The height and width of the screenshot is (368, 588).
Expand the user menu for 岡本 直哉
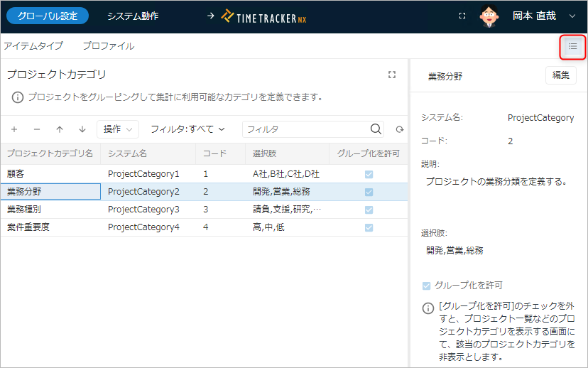pyautogui.click(x=572, y=16)
